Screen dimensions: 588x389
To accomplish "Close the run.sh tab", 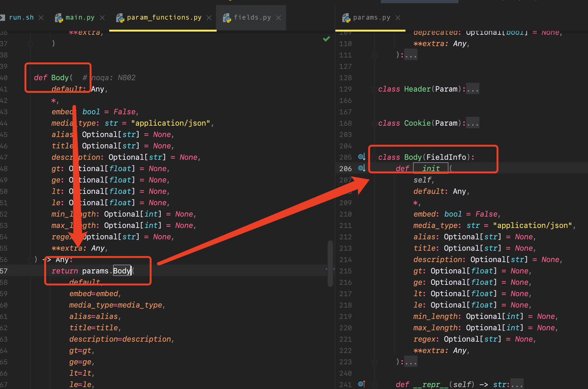I will pyautogui.click(x=41, y=18).
